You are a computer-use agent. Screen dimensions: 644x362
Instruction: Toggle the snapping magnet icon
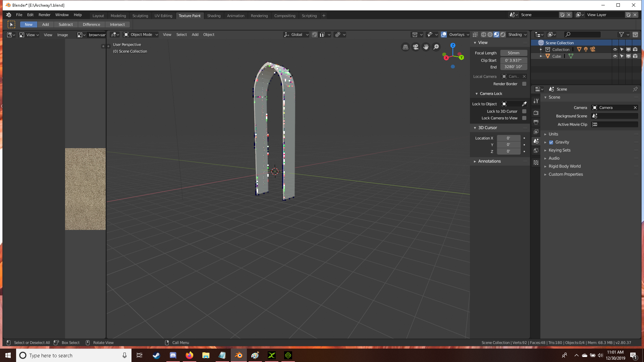coord(315,35)
